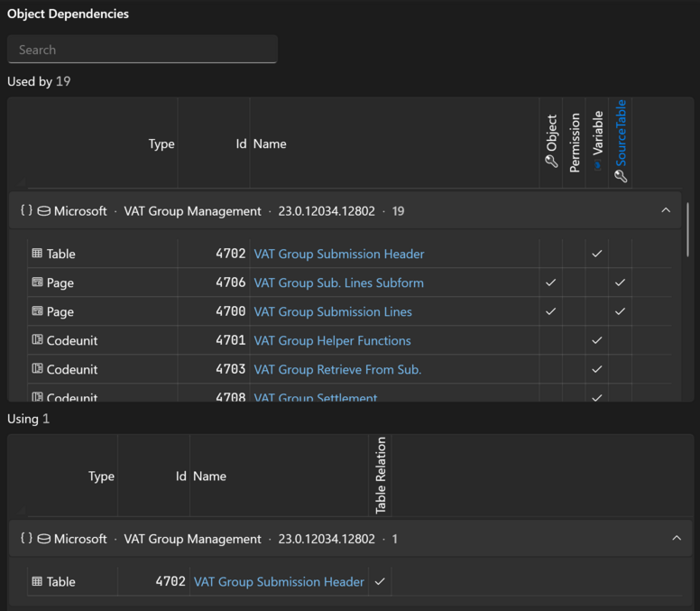The image size is (700, 611).
Task: Sort by the Permission column header
Action: pos(575,143)
